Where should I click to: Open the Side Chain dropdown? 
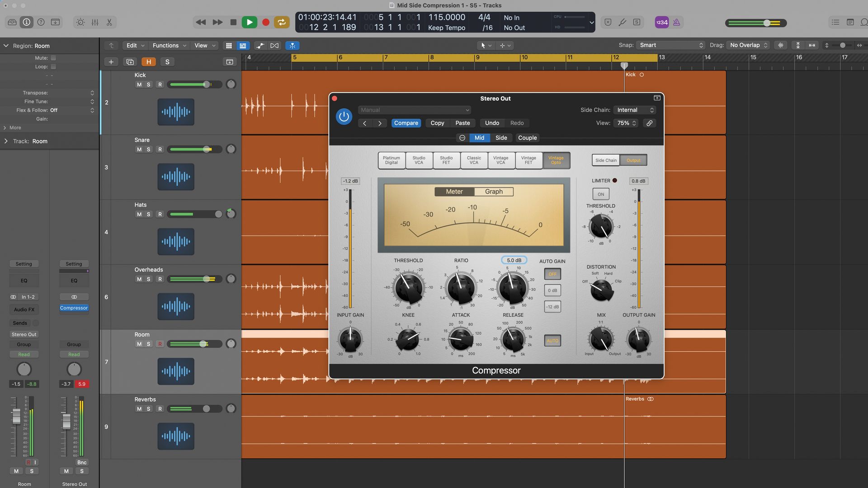[x=635, y=110]
